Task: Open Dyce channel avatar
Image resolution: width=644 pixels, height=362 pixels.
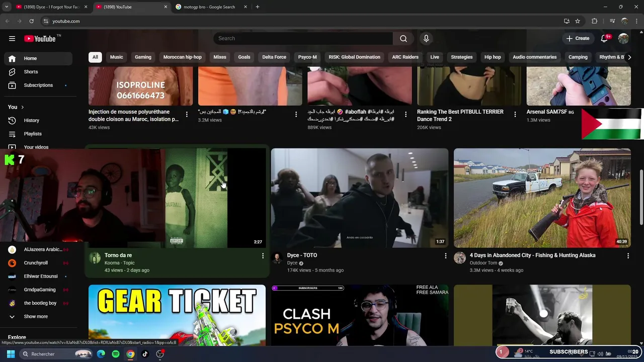Action: [277, 258]
